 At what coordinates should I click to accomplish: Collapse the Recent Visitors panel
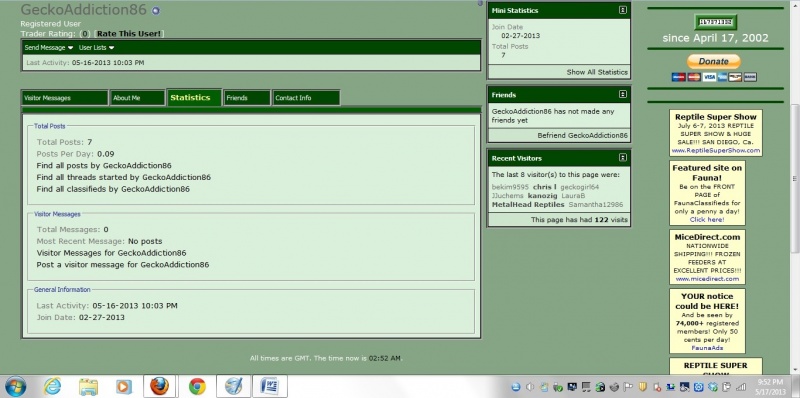point(622,158)
